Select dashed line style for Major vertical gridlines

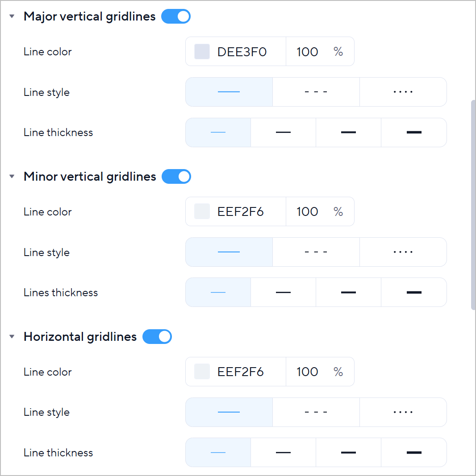tap(316, 92)
